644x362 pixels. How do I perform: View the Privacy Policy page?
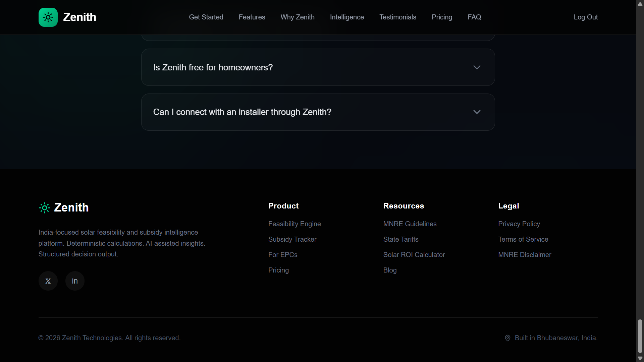tap(519, 224)
